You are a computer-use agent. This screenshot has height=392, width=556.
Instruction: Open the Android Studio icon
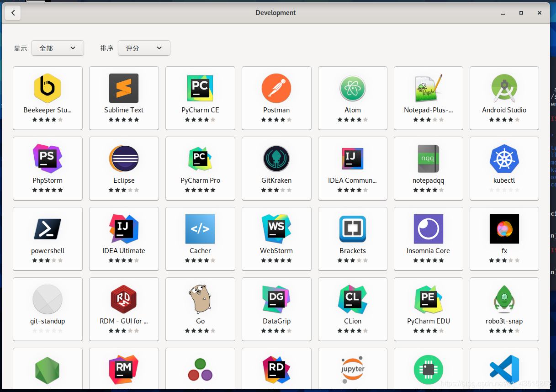504,88
